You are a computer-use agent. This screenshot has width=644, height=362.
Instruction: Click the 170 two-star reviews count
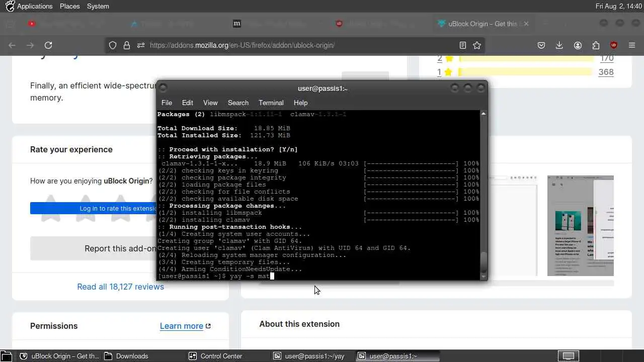point(607,58)
